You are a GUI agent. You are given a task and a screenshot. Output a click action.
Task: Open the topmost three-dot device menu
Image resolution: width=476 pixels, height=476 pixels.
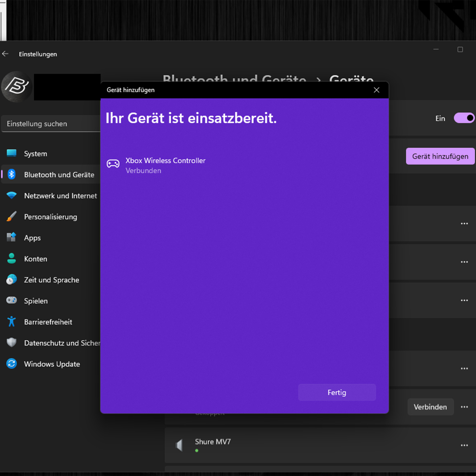point(464,223)
